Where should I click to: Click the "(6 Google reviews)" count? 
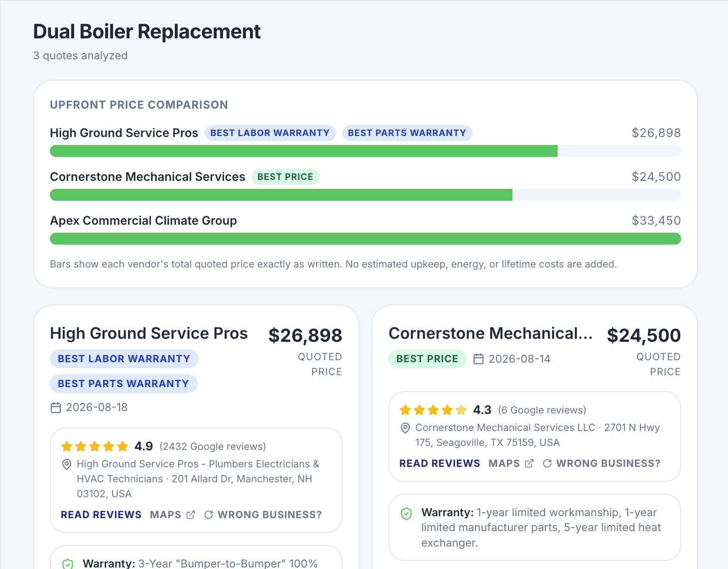(542, 410)
